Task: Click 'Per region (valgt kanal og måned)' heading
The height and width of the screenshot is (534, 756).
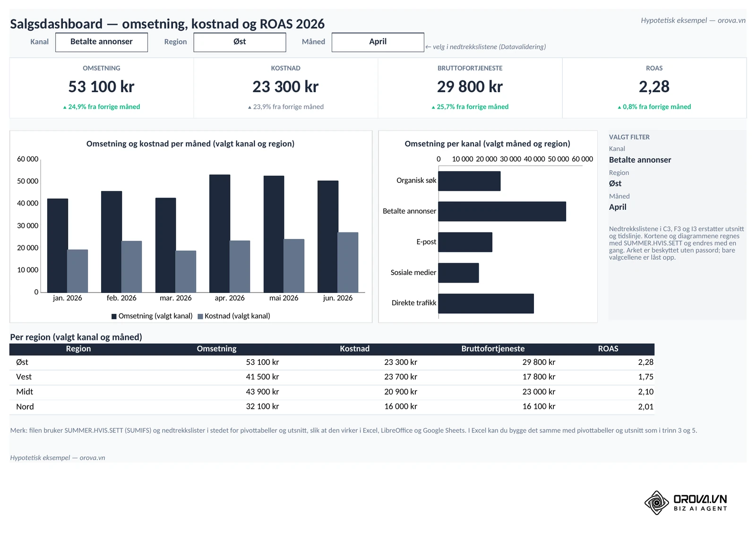Action: coord(76,337)
